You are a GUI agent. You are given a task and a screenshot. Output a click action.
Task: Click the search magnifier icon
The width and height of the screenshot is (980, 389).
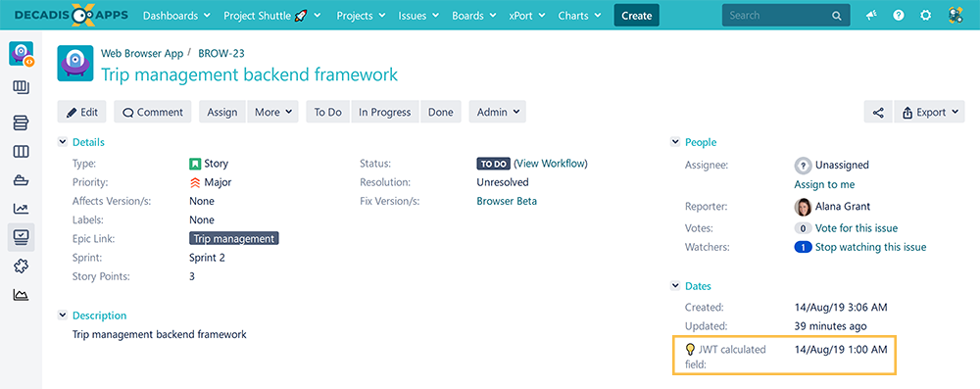click(x=836, y=16)
